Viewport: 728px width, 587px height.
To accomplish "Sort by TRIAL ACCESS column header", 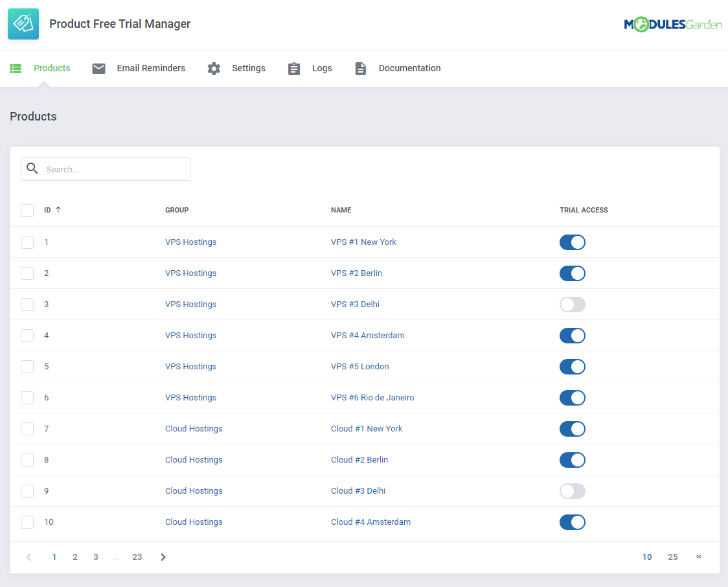I will (x=584, y=210).
